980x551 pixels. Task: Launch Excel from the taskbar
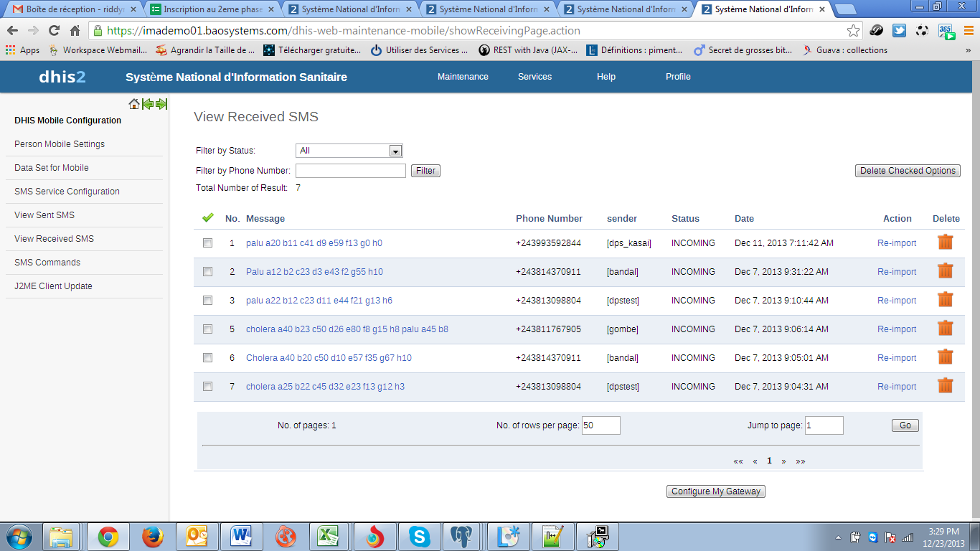coord(328,537)
